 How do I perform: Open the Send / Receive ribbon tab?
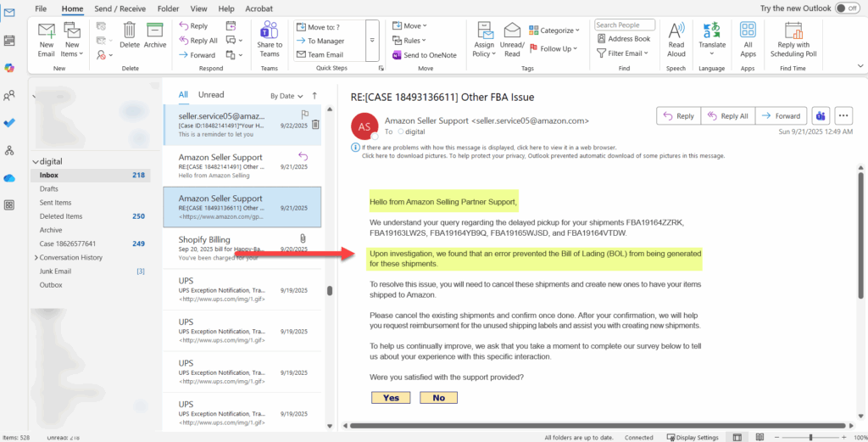click(119, 8)
